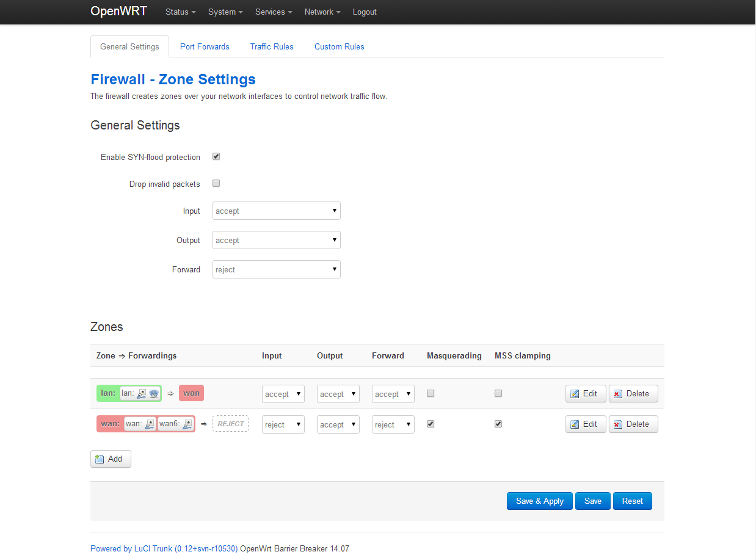Screen dimensions: 756x560
Task: Click the Save & Apply button
Action: pos(540,501)
